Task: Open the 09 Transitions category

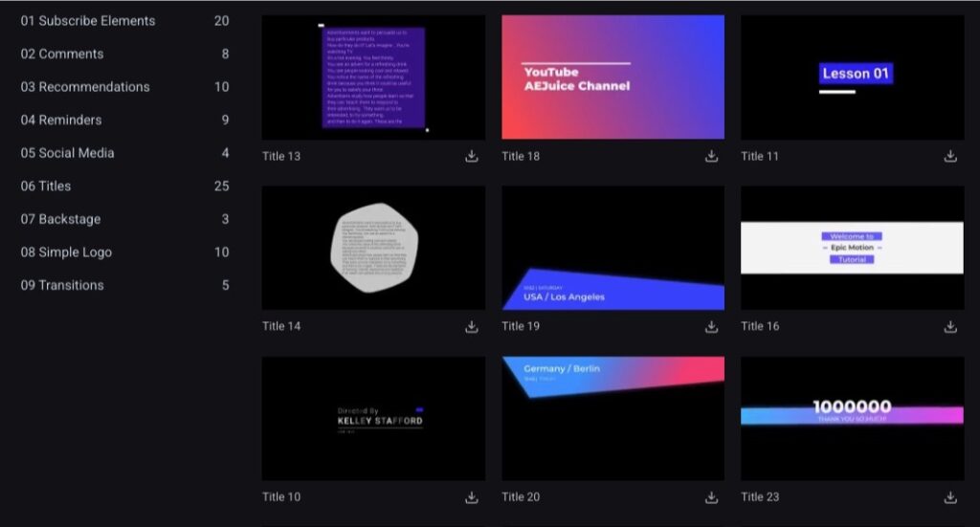Action: pos(62,285)
